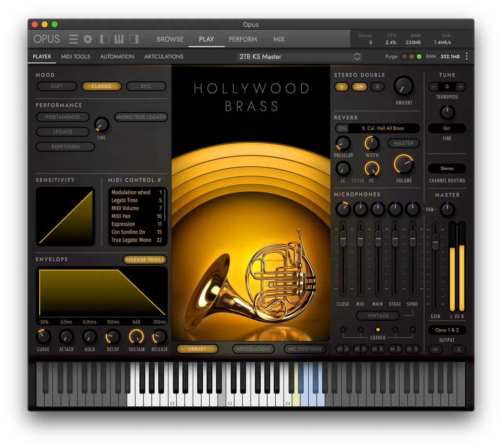
Task: Open the three-dot overflow menu near RAM display
Action: tap(466, 56)
